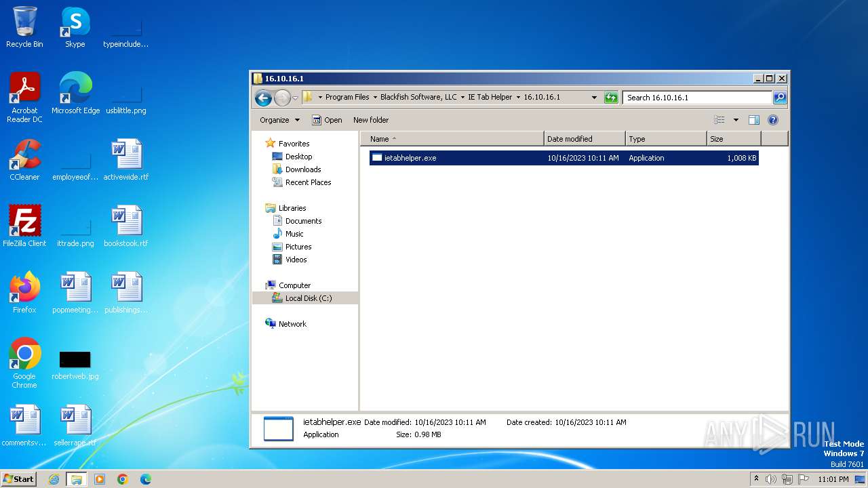
Task: Select Computer in navigation pane
Action: point(294,285)
